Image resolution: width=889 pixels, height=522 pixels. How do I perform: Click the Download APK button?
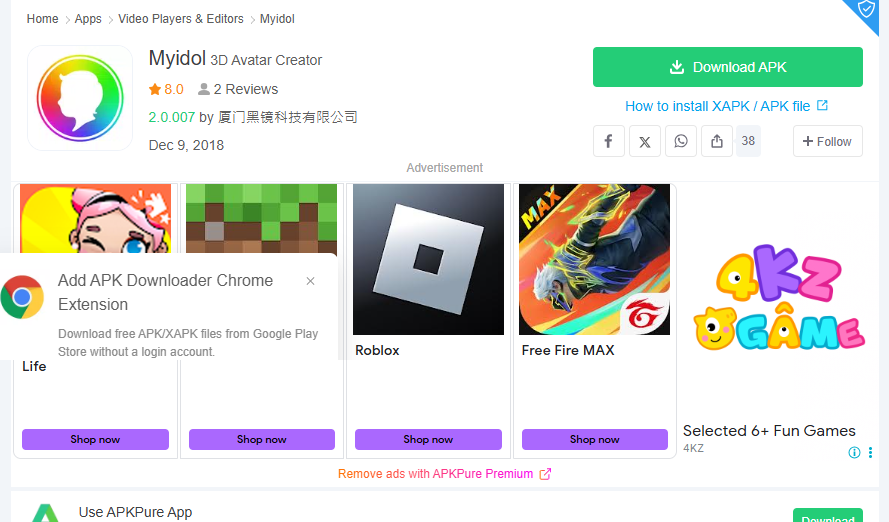tap(727, 67)
